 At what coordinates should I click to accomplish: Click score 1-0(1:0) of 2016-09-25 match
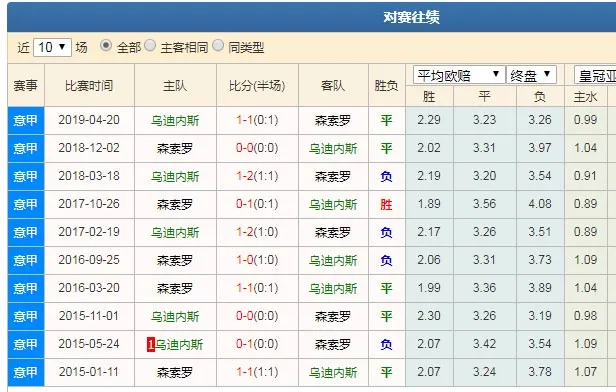click(257, 260)
